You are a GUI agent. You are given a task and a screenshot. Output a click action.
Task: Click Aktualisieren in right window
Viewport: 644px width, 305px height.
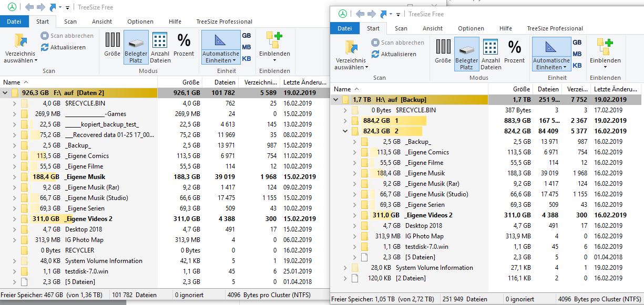(393, 54)
